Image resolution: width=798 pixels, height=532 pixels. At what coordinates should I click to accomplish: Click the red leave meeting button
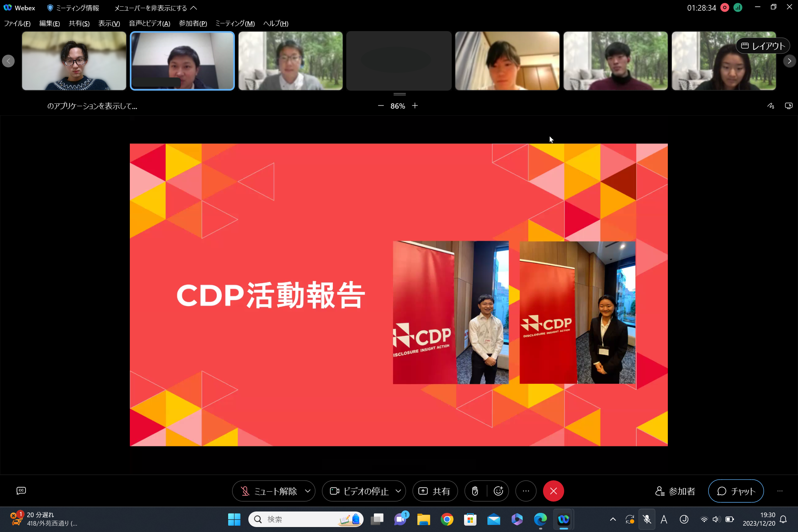553,491
